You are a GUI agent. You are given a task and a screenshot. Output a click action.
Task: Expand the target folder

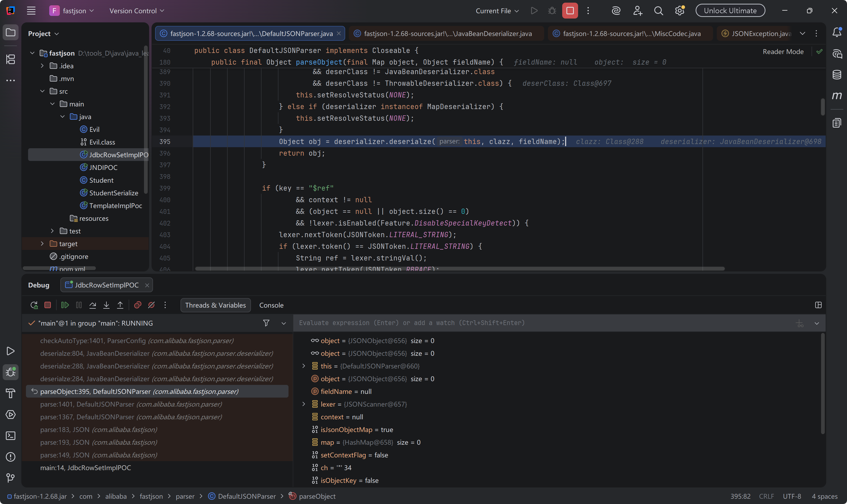(42, 244)
